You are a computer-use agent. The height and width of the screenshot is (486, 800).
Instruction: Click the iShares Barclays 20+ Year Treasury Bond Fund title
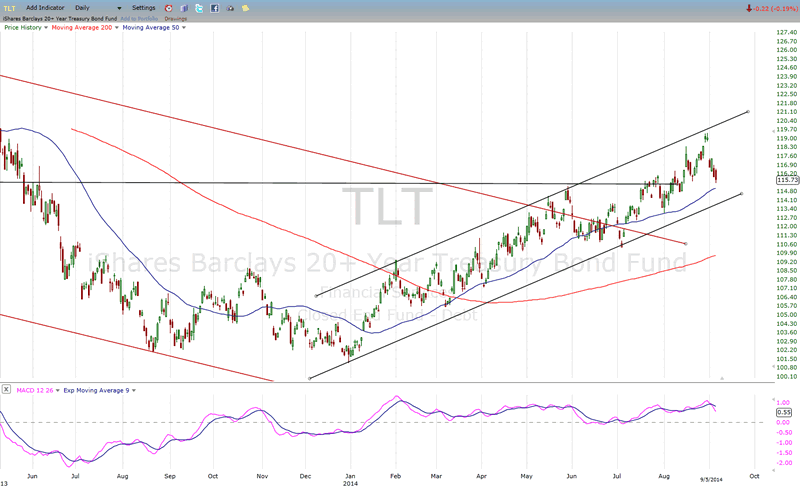click(x=60, y=19)
